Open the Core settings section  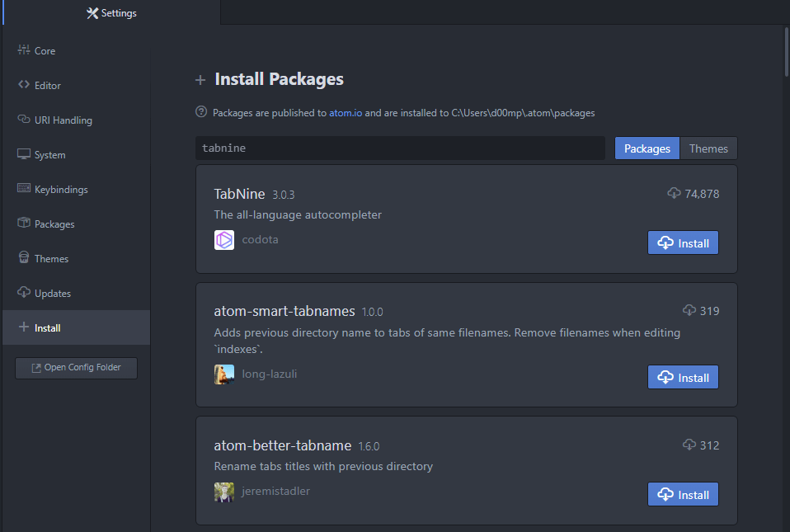coord(45,51)
